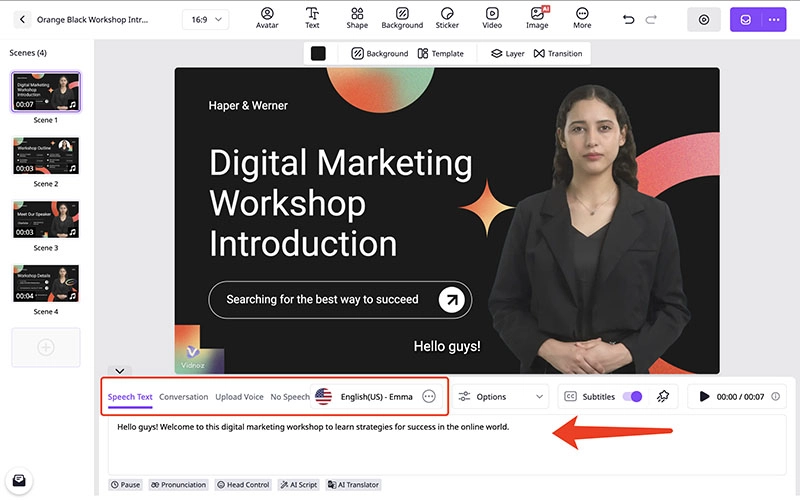800x500 pixels.
Task: Click the Undo arrow
Action: [628, 20]
